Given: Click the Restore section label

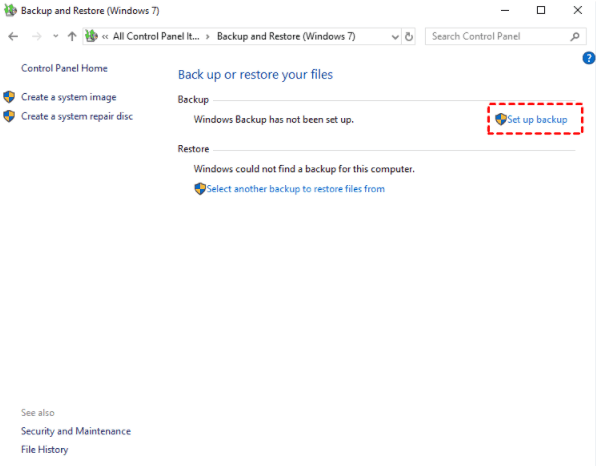Looking at the screenshot, I should [x=193, y=149].
